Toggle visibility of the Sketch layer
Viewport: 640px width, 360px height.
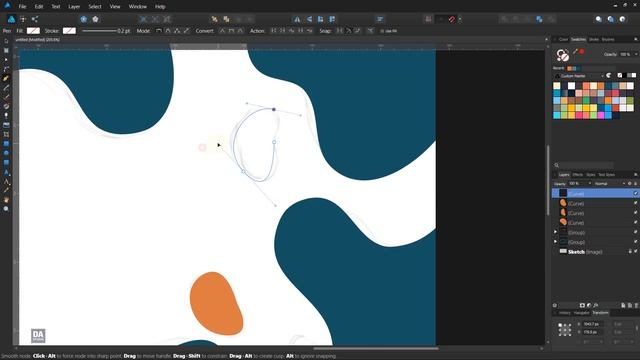636,251
